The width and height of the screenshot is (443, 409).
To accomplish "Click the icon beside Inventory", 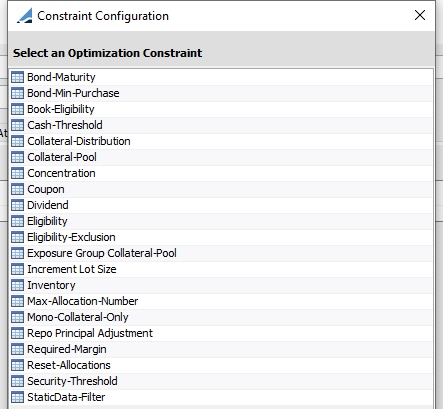I will pos(17,285).
